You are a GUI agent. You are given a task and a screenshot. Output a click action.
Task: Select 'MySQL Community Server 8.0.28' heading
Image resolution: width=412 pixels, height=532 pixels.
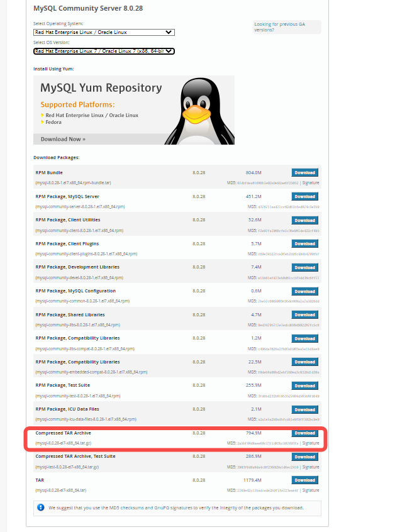(88, 8)
